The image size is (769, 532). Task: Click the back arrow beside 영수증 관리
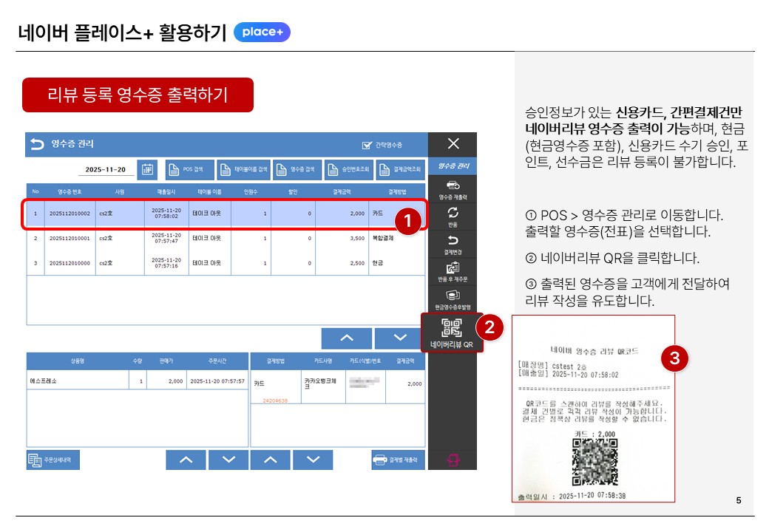tap(35, 145)
